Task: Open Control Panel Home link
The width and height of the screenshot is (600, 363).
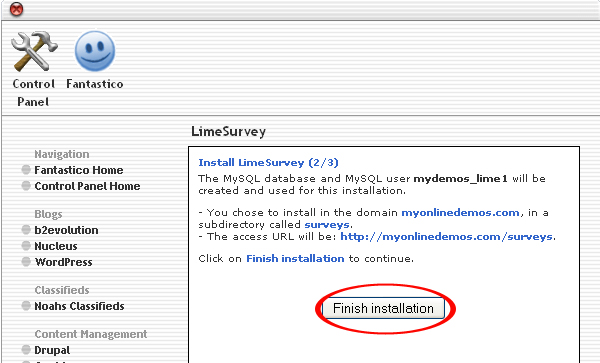Action: click(87, 186)
